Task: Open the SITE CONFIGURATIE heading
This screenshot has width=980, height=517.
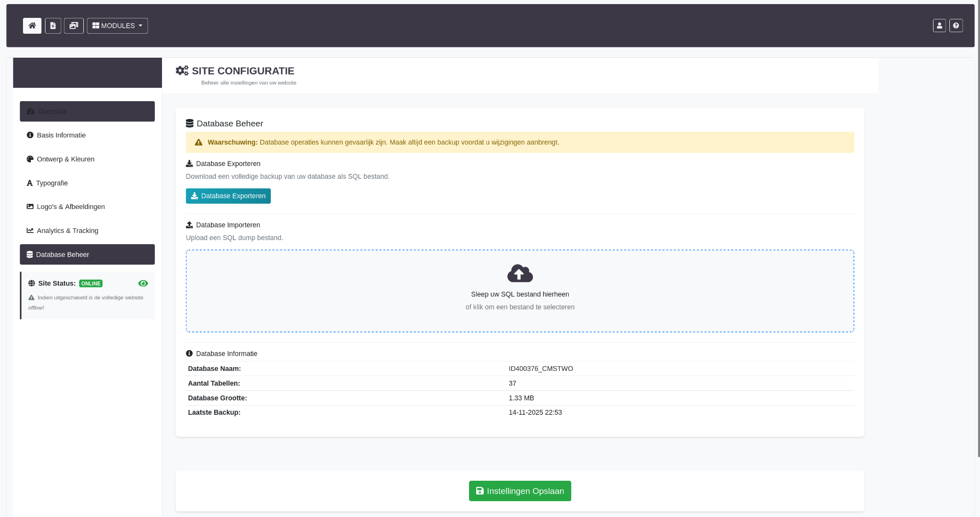Action: (243, 71)
